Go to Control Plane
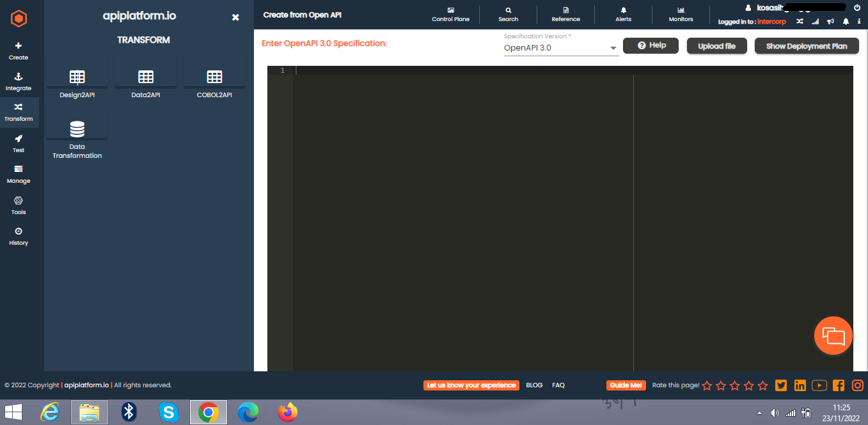 click(451, 14)
